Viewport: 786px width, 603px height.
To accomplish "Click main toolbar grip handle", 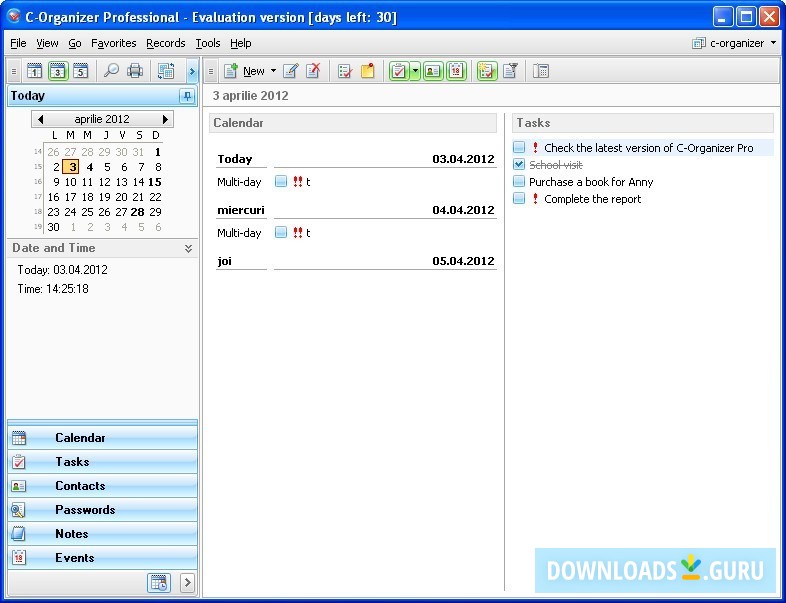I will pyautogui.click(x=211, y=72).
